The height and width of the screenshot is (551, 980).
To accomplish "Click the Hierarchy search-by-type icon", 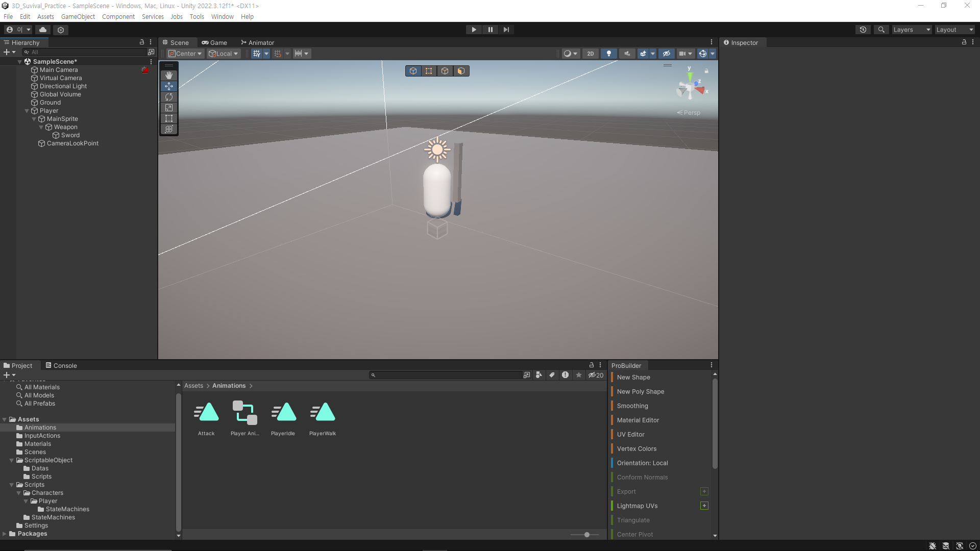I will 151,52.
